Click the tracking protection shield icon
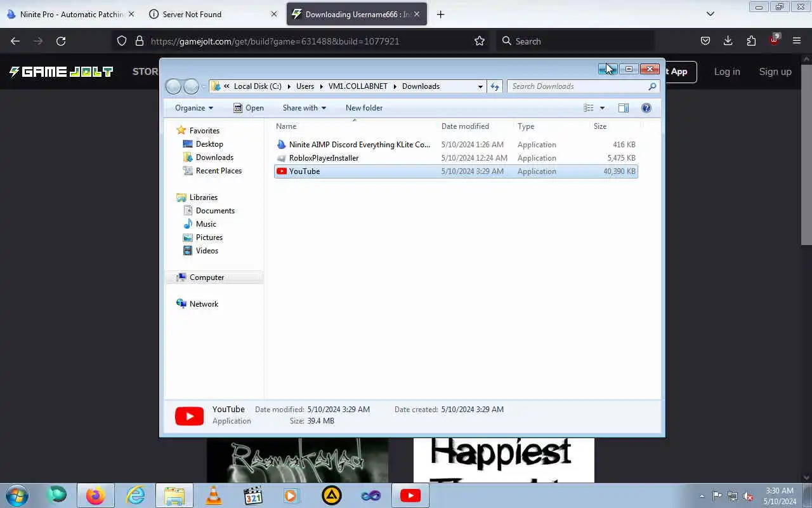Image resolution: width=812 pixels, height=508 pixels. 122,41
